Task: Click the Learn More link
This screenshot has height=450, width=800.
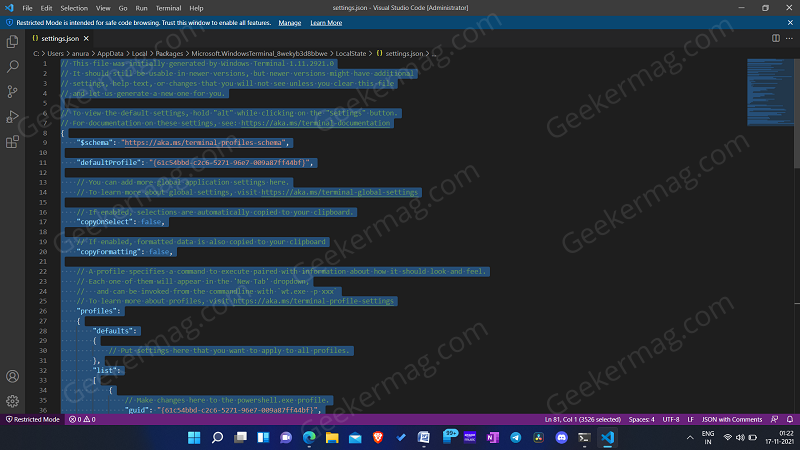Action: (x=326, y=22)
